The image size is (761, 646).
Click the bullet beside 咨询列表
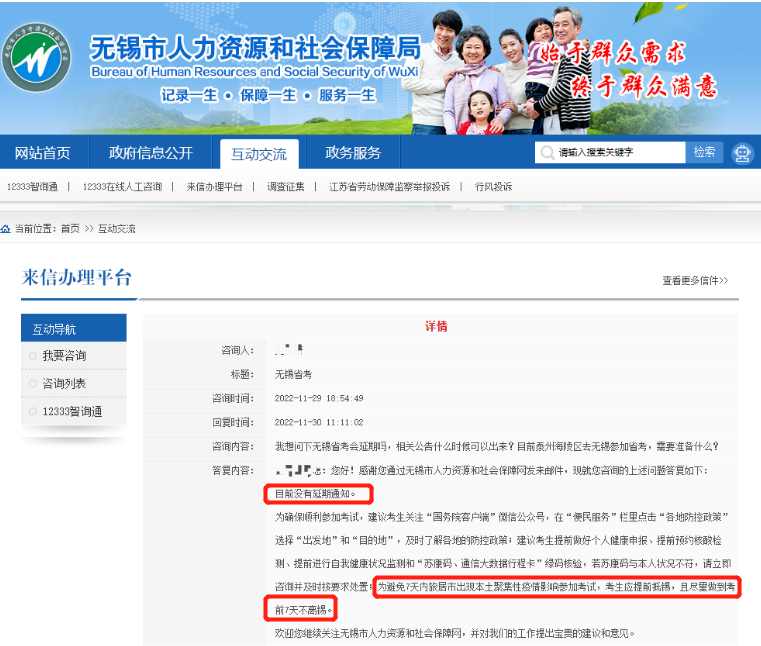click(33, 384)
